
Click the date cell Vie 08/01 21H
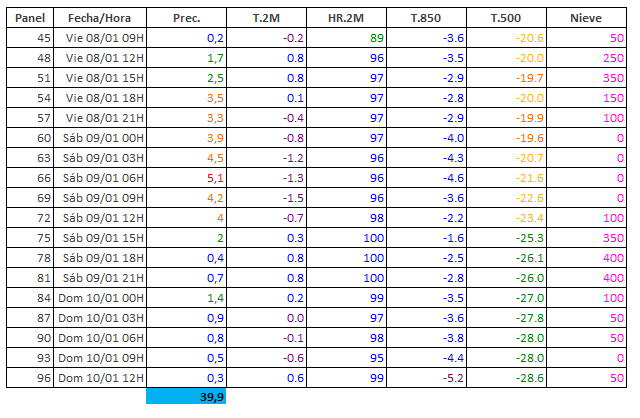100,118
